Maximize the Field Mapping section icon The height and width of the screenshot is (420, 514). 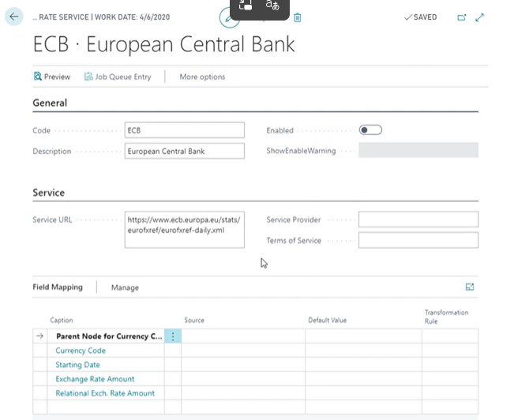pyautogui.click(x=470, y=287)
